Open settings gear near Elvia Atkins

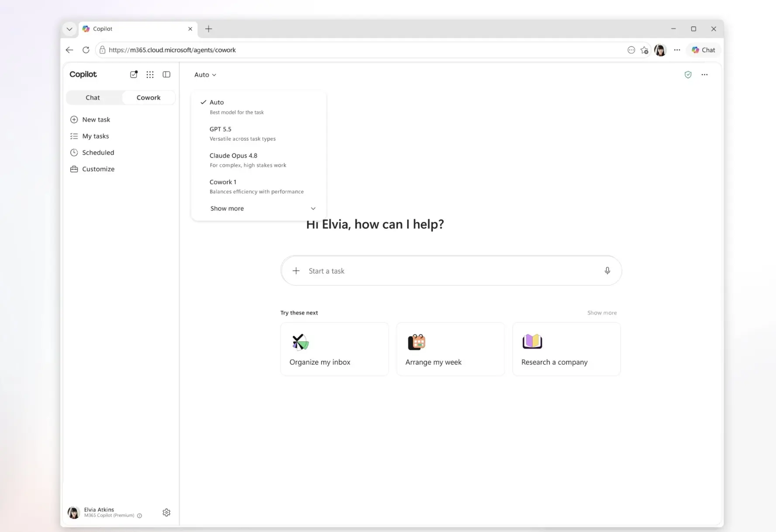[x=166, y=512]
